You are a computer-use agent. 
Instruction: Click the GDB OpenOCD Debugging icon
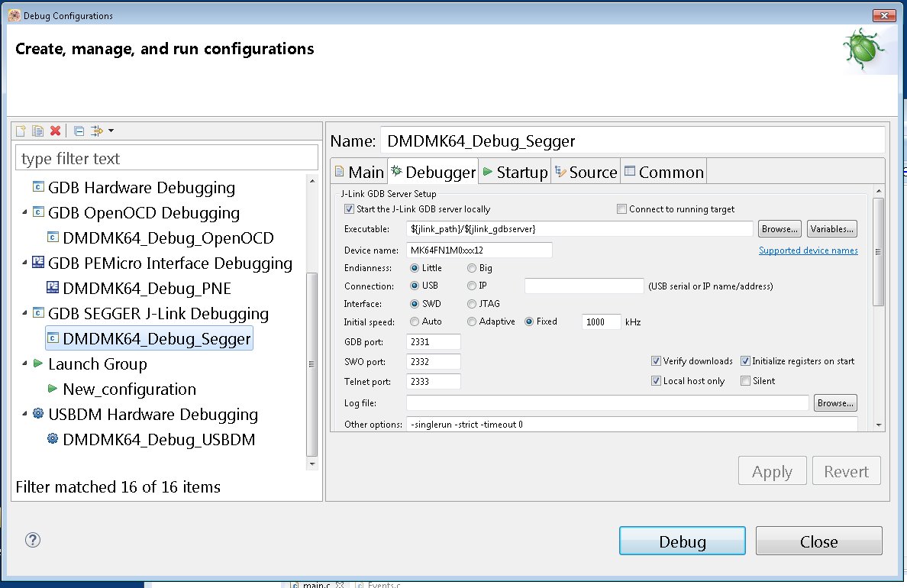tap(38, 212)
